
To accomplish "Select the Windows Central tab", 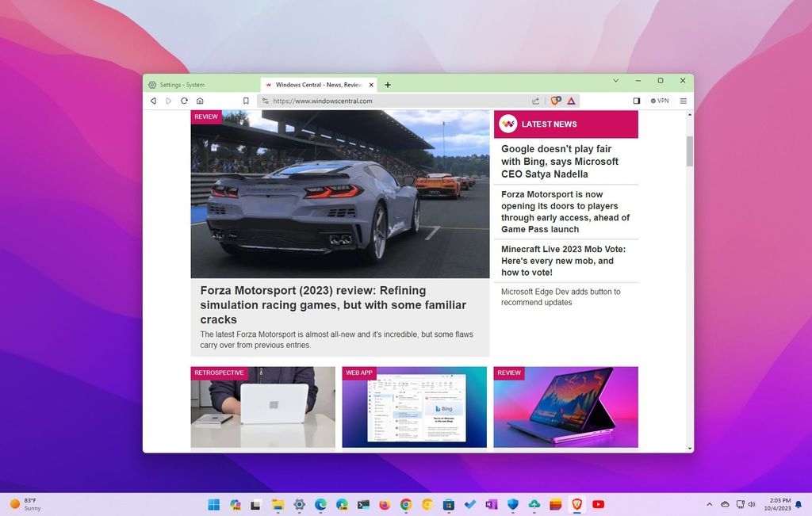I will point(316,85).
